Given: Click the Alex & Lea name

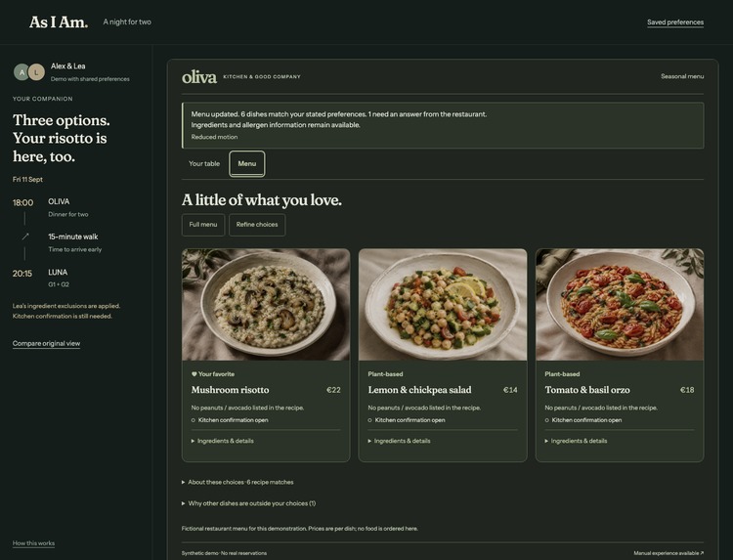Looking at the screenshot, I should coord(67,65).
